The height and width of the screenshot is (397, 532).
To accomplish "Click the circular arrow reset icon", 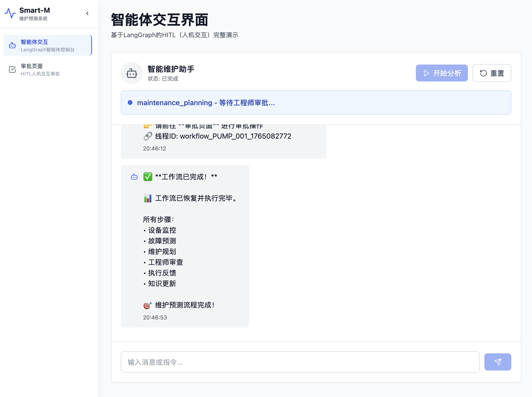I will 483,73.
